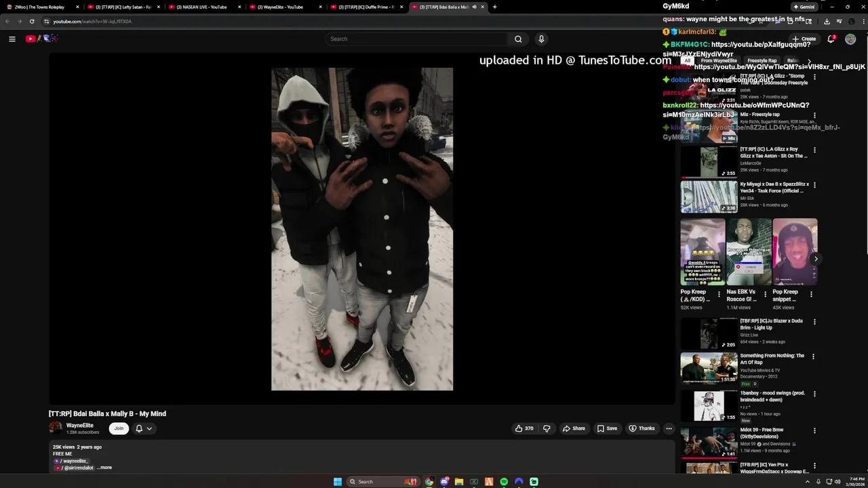Save video to a playlist

click(607, 428)
